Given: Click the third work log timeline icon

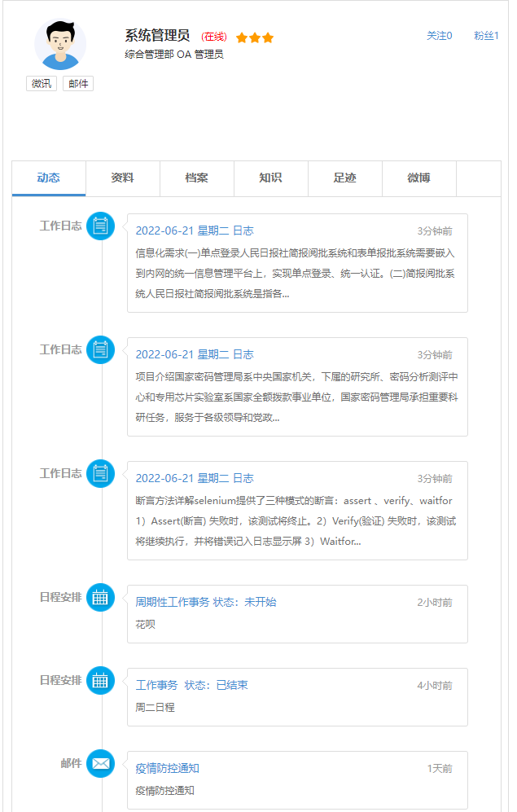Looking at the screenshot, I should [x=100, y=473].
